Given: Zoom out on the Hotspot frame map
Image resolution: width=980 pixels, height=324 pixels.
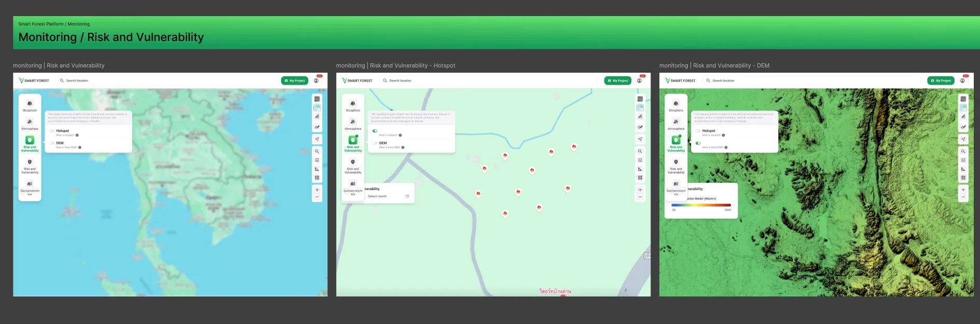Looking at the screenshot, I should [x=640, y=197].
